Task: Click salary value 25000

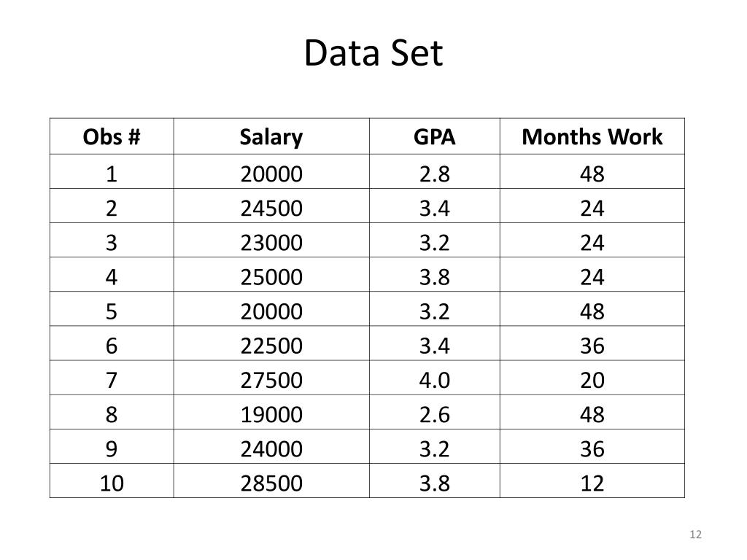Action: point(271,277)
